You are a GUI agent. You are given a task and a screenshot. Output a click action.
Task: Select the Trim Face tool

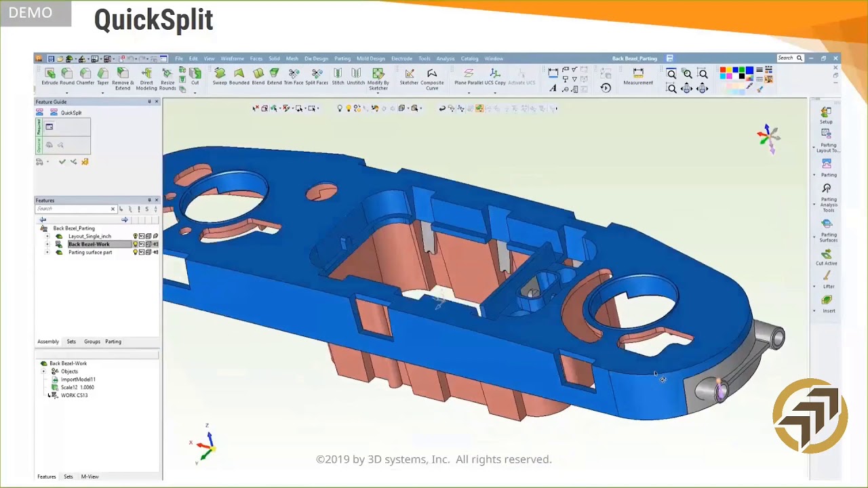pos(294,77)
